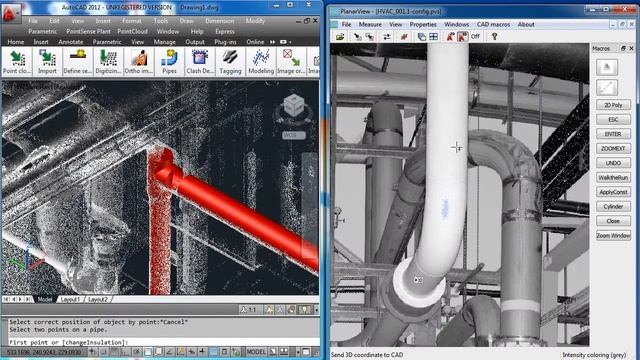This screenshot has height=360, width=640.
Task: Open the PointCloud menu in AutoCAD
Action: [132, 31]
